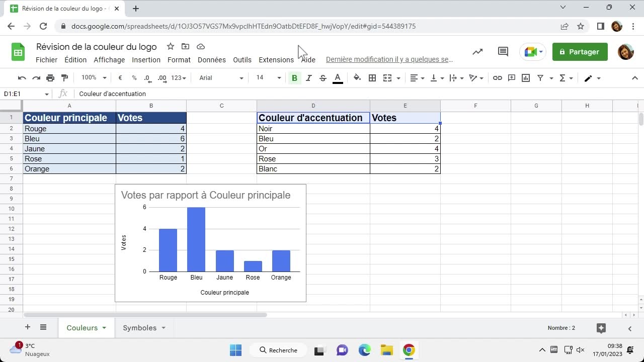This screenshot has width=644, height=362.
Task: Open the fill color picker
Action: 357,78
